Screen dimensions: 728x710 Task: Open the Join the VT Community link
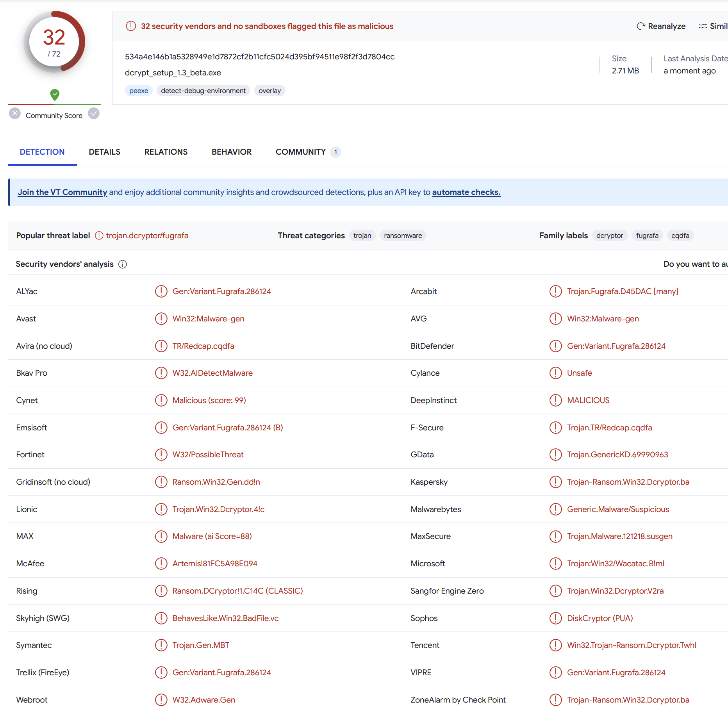pos(62,192)
